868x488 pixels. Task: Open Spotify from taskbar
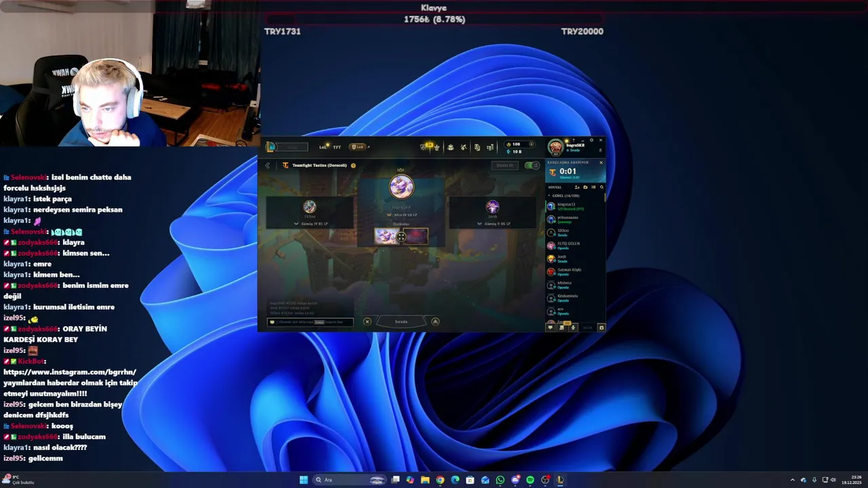point(530,480)
